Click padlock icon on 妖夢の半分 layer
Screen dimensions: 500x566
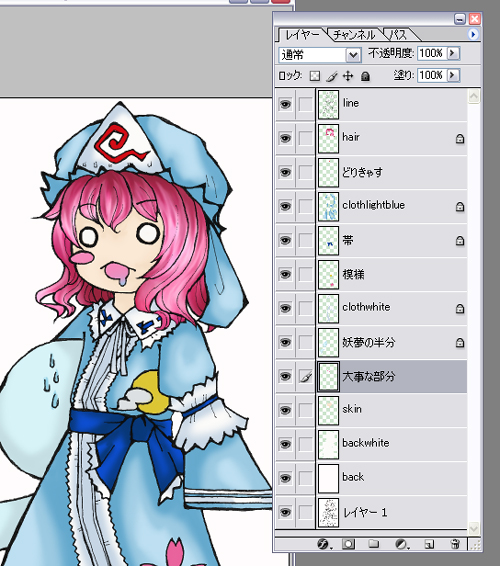[x=460, y=343]
